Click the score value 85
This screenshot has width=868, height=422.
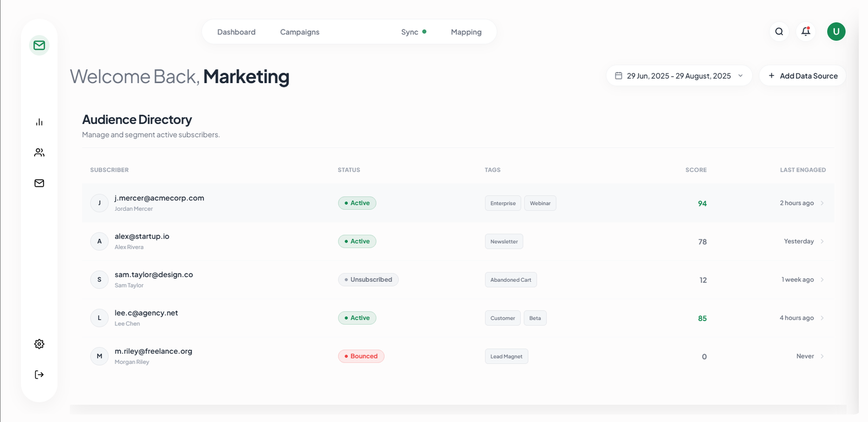pyautogui.click(x=703, y=318)
